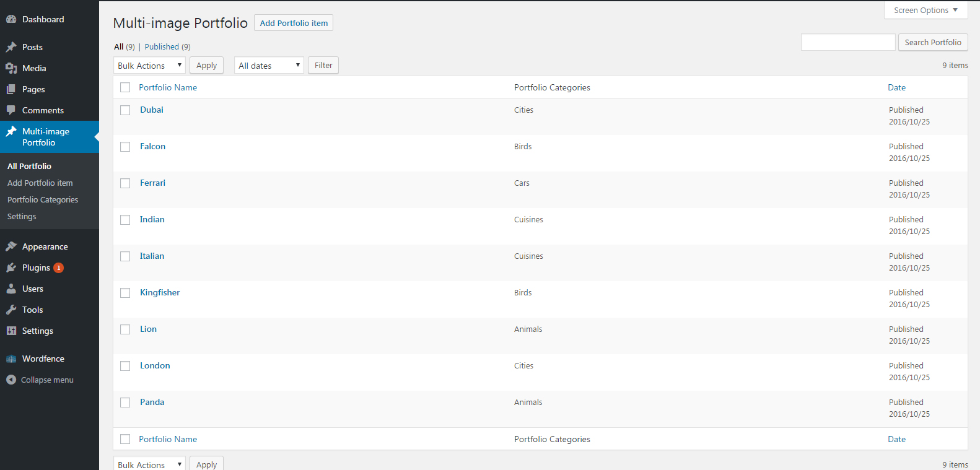Mark the London row checkbox
Screen dimensions: 980x470
125,366
